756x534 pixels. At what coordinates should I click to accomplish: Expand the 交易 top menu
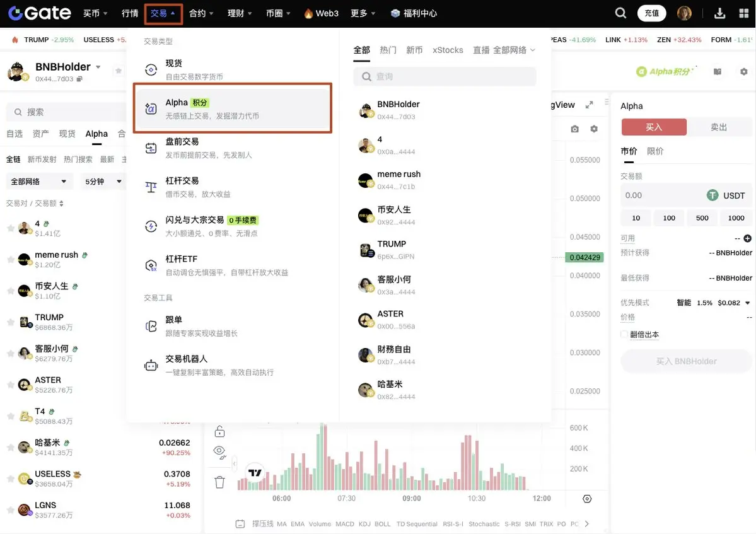point(163,13)
